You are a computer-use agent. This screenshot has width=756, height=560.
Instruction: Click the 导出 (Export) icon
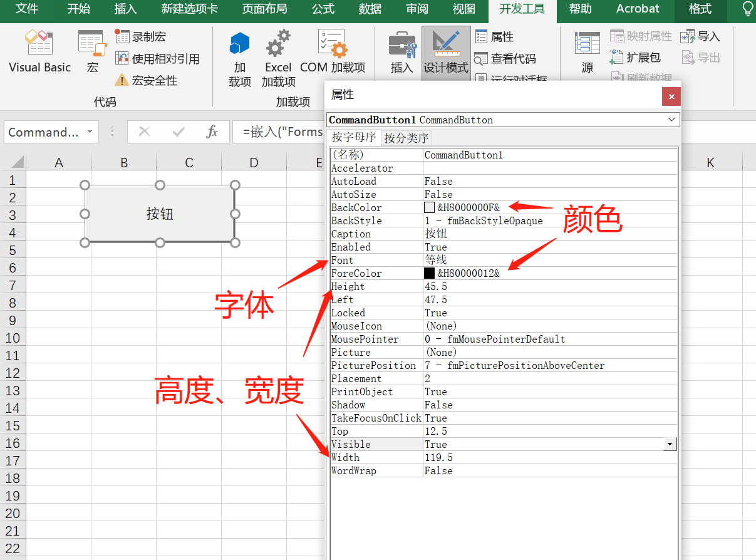click(686, 56)
